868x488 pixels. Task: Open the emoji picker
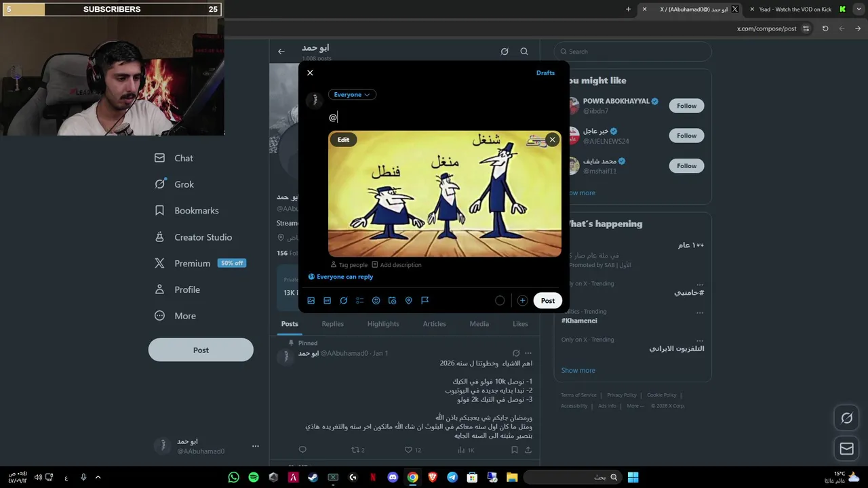[x=376, y=300]
